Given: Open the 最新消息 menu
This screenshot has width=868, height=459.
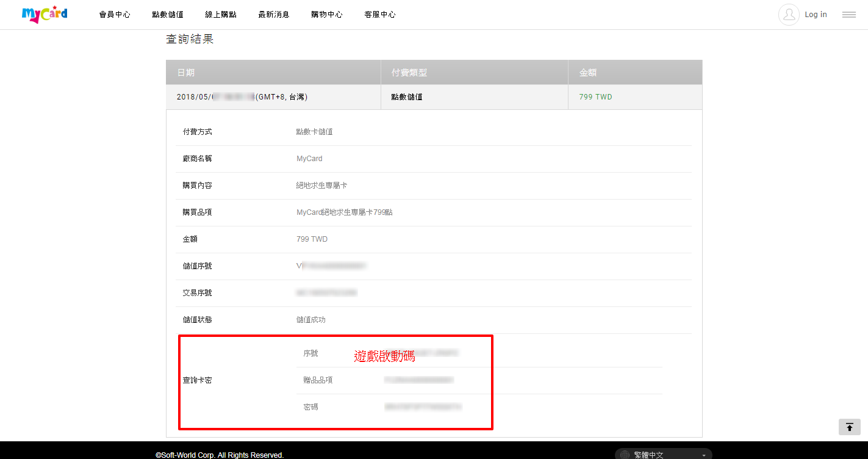Looking at the screenshot, I should pyautogui.click(x=274, y=15).
